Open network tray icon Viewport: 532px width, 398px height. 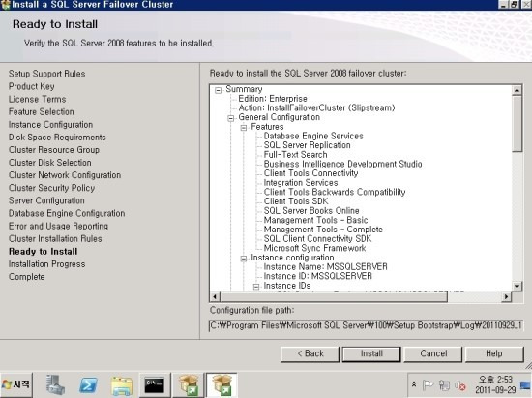pos(444,385)
